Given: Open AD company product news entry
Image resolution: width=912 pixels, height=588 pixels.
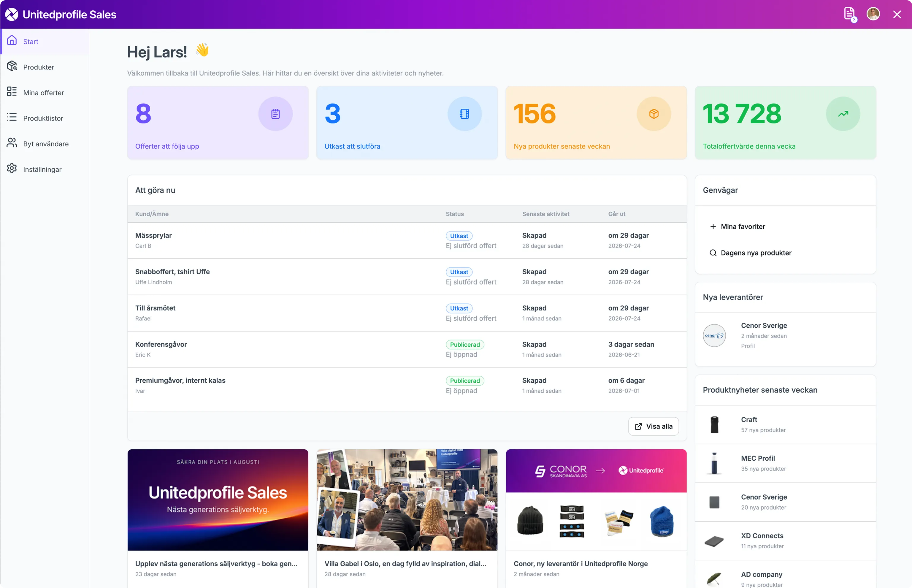Looking at the screenshot, I should (785, 575).
